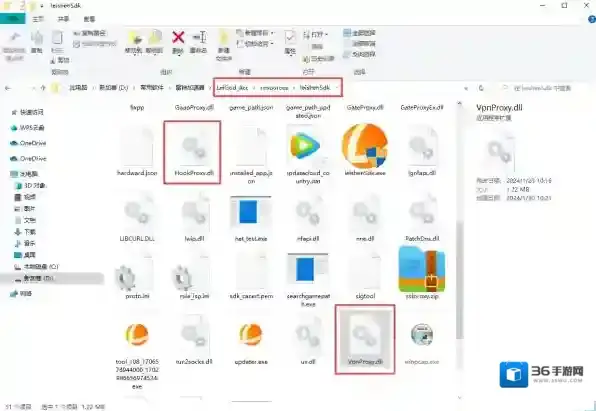The image size is (596, 411).
Task: Click the Copy to folder icon
Action: tap(155, 38)
